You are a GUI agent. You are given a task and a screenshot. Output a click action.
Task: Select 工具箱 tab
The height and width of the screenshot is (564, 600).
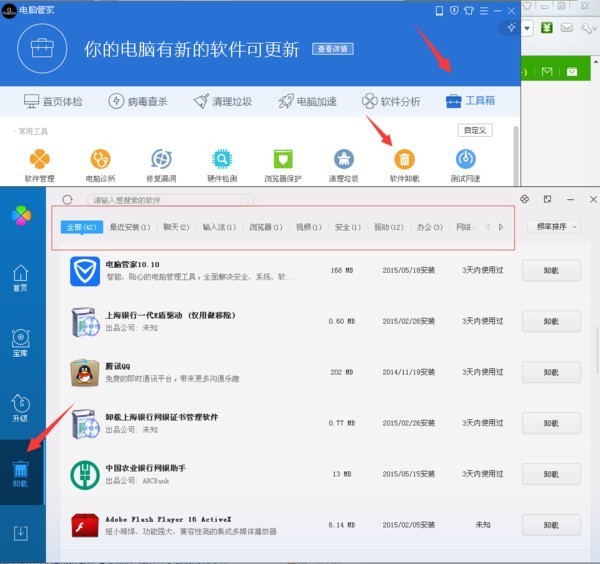click(x=471, y=101)
